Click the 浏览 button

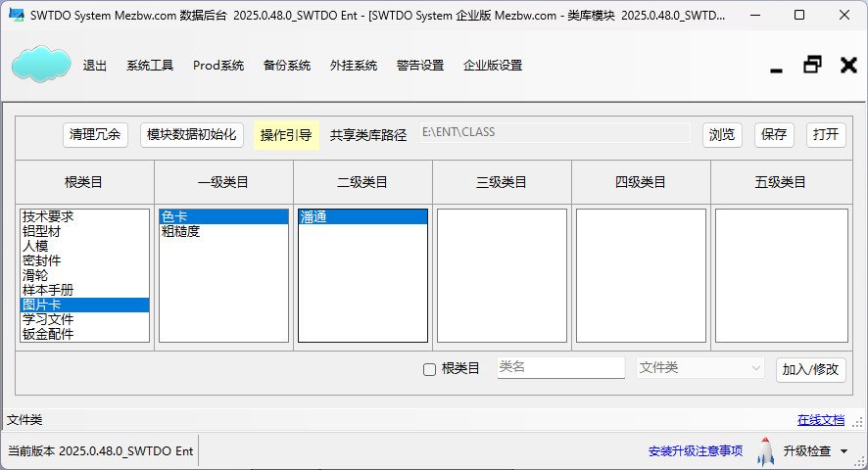(722, 135)
